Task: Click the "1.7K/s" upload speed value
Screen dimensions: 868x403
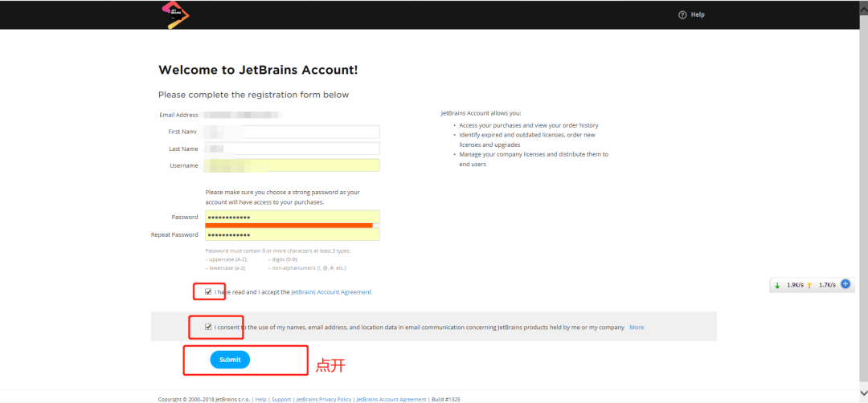Action: coord(827,285)
